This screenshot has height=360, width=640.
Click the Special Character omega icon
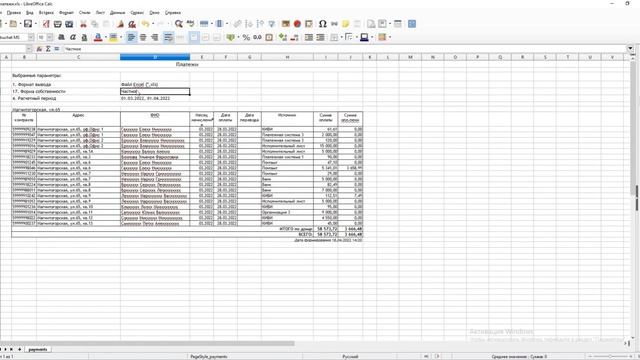[x=322, y=24]
